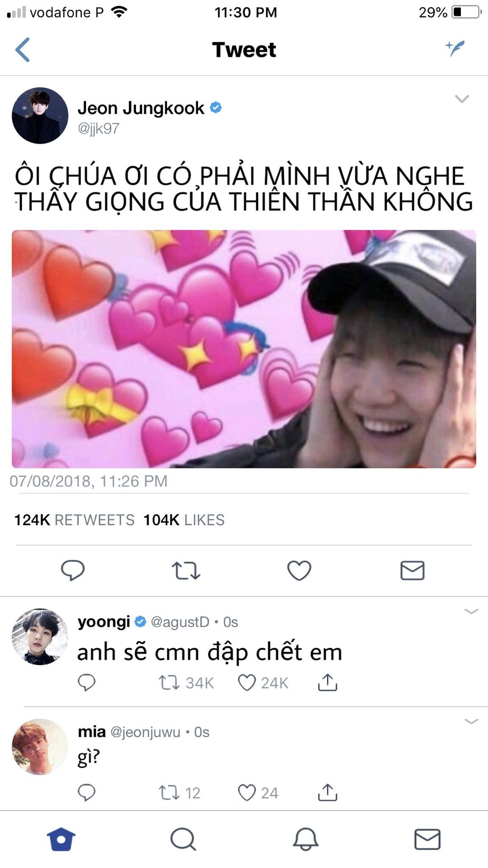Switch to the Search tab
Screen dimensions: 488x868
(x=183, y=839)
